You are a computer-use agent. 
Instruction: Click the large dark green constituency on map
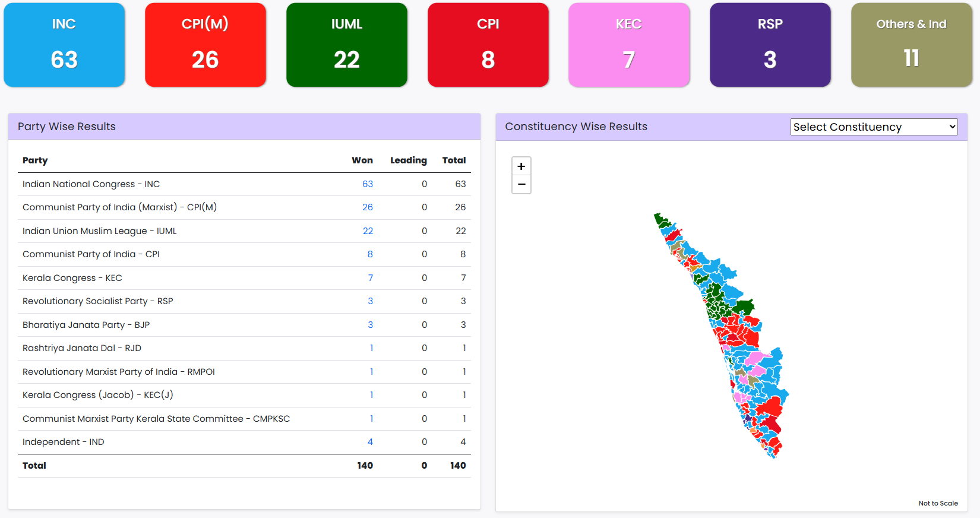point(744,307)
